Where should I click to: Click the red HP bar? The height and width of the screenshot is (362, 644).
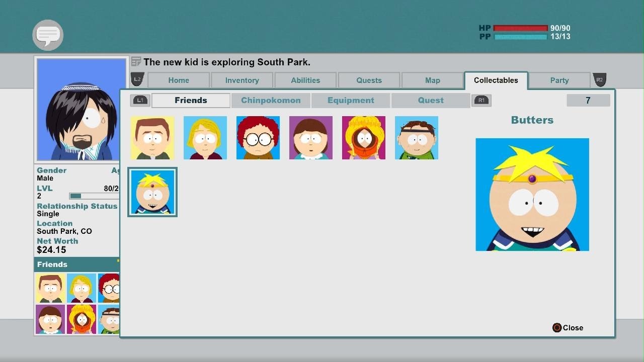coord(521,28)
